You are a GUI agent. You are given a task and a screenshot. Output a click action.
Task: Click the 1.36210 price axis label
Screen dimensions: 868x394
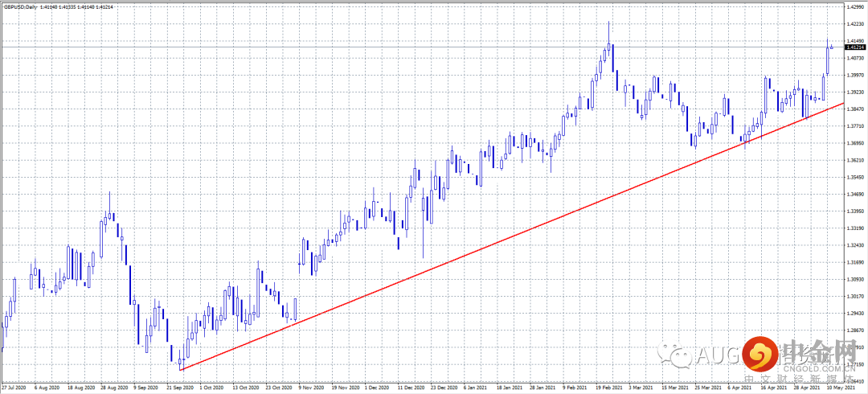(x=856, y=160)
